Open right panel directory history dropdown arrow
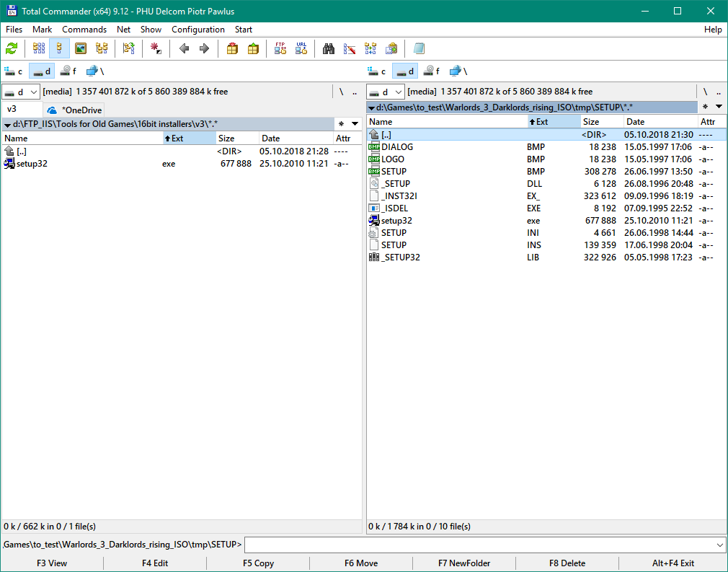 (x=719, y=107)
